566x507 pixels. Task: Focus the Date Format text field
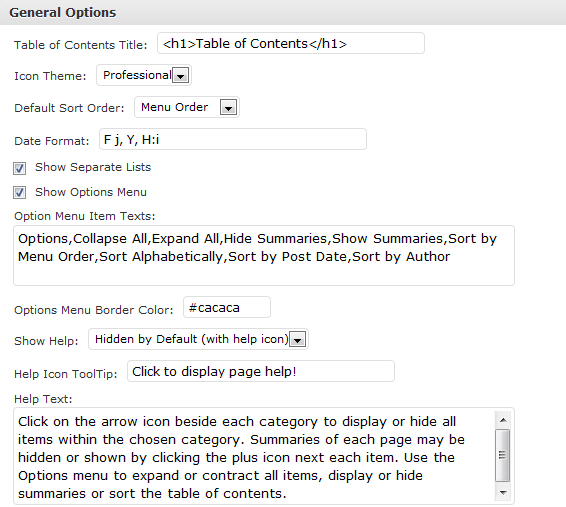click(233, 139)
